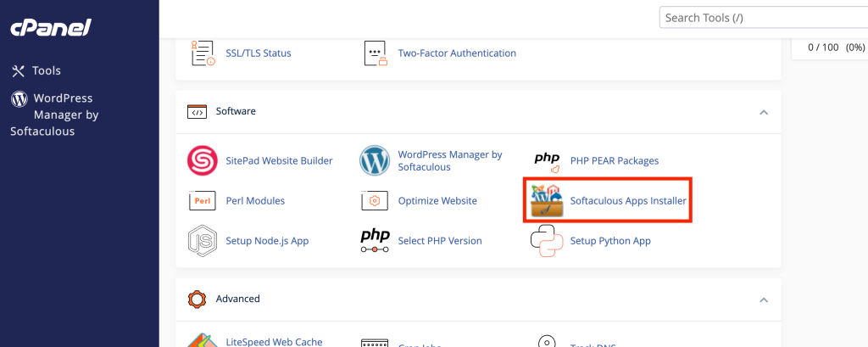Click the Optimize Website icon

tap(375, 201)
